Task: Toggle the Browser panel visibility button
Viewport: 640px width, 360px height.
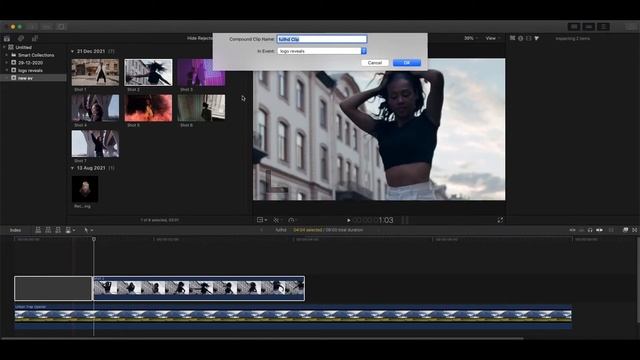Action: pyautogui.click(x=574, y=27)
